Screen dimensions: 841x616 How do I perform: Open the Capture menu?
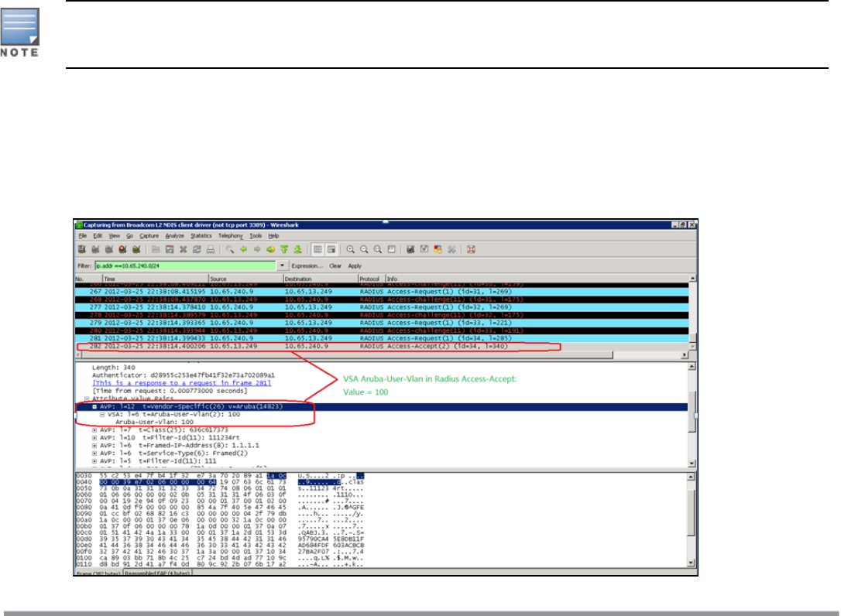click(149, 236)
